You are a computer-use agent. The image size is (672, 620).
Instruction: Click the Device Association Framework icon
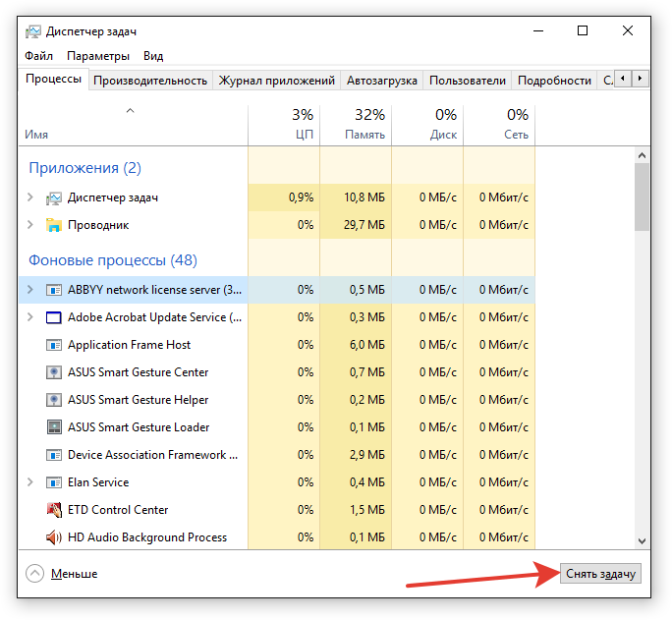coord(54,455)
